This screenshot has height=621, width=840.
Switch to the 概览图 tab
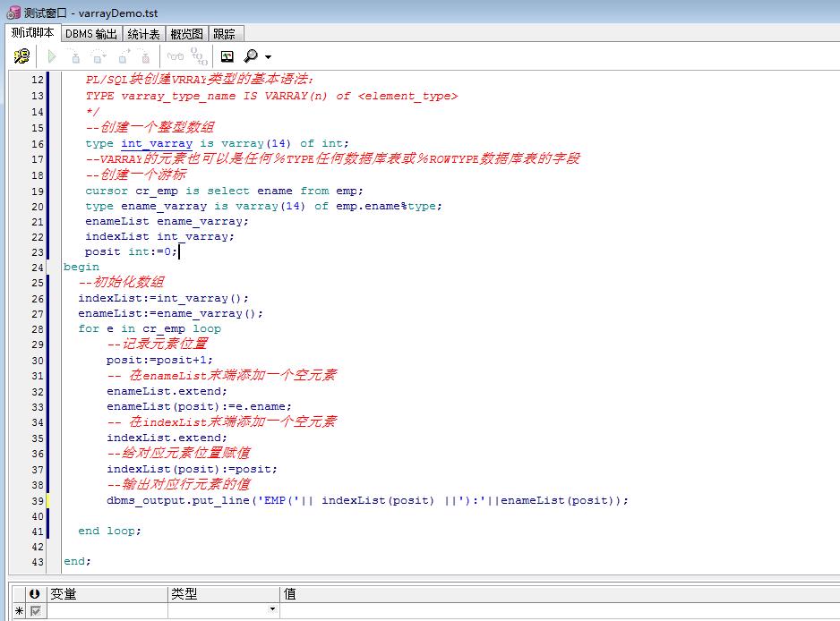click(187, 34)
